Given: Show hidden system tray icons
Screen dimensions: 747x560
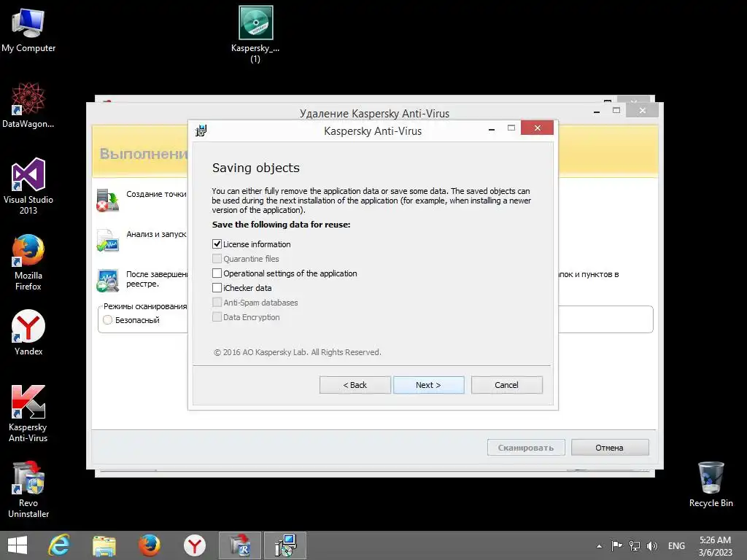Looking at the screenshot, I should pos(599,546).
